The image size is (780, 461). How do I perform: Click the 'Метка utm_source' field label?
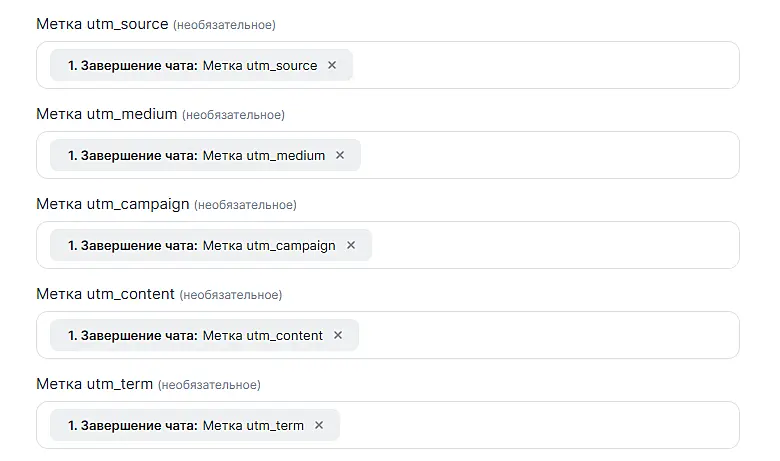pyautogui.click(x=102, y=24)
